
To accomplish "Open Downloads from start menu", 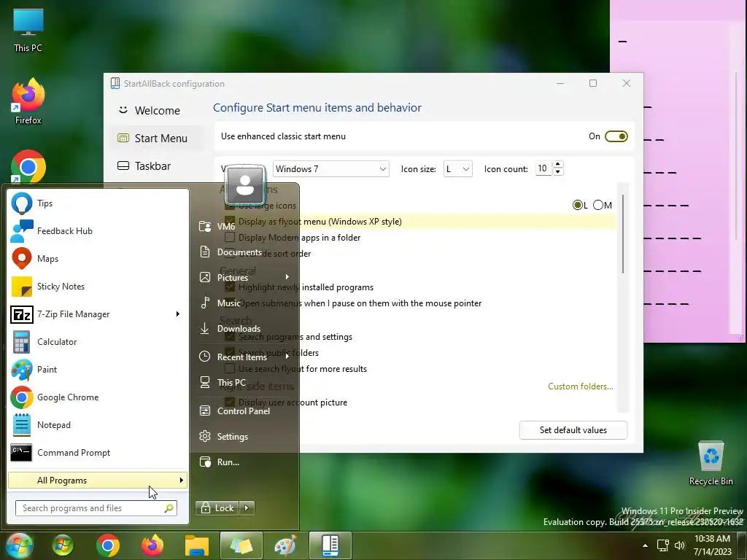I will (x=244, y=329).
